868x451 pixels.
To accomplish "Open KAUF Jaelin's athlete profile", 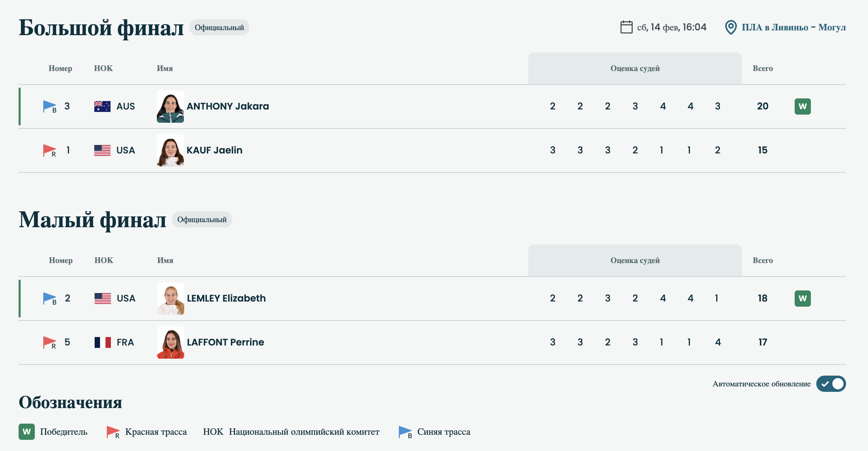I will pos(214,150).
